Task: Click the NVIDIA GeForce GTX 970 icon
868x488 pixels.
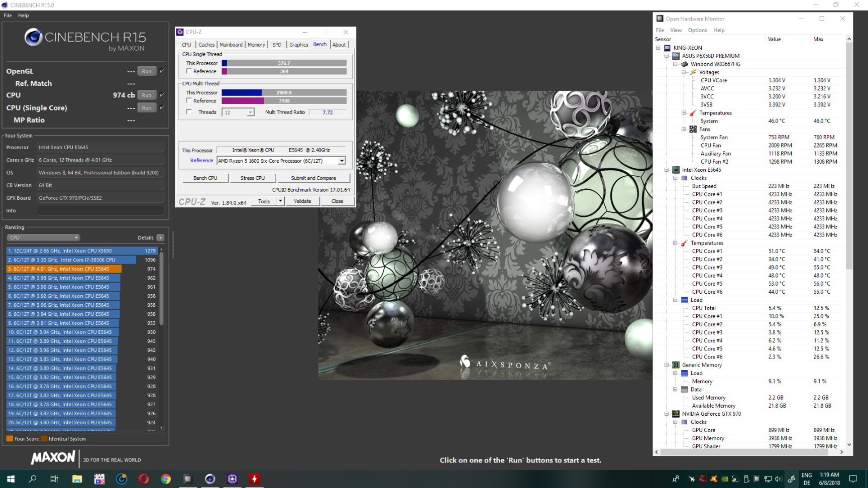Action: (676, 414)
